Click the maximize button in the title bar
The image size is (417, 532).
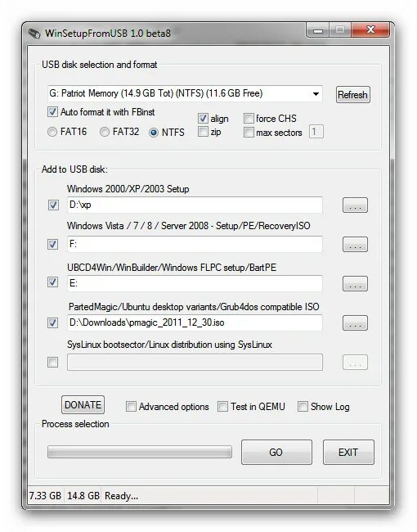tap(340, 30)
